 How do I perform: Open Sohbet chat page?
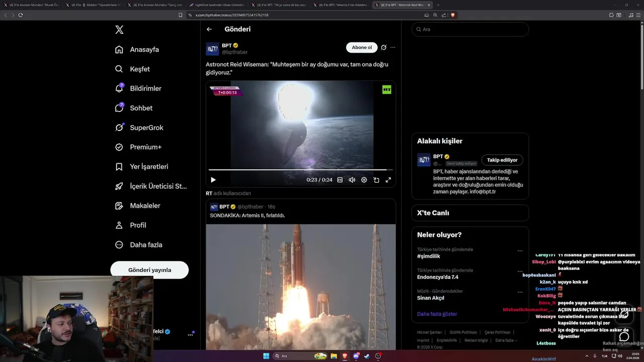click(134, 108)
